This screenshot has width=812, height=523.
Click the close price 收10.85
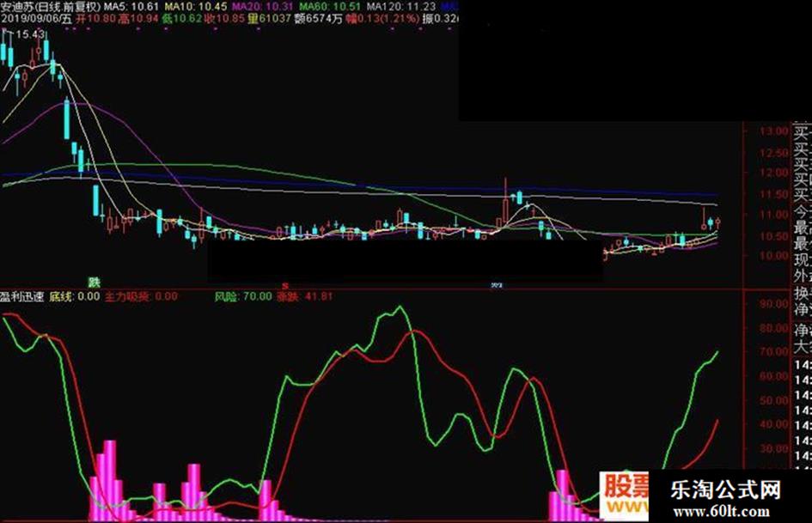(223, 19)
